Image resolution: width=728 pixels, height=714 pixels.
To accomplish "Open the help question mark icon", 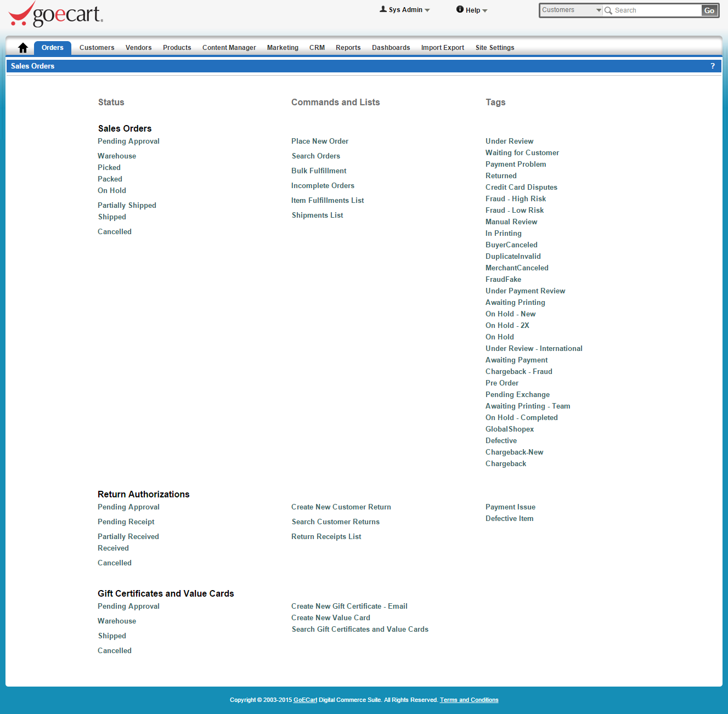I will pos(713,66).
